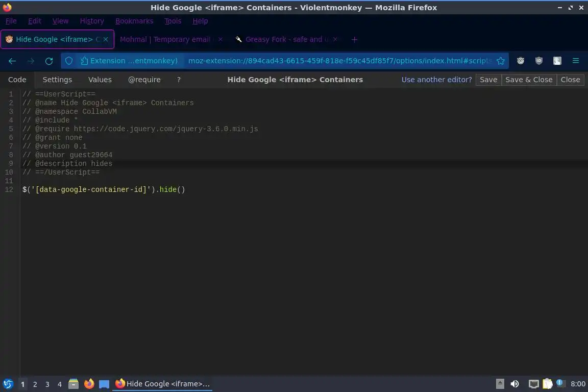Open the desktop start menu icon
The image size is (588, 392).
click(x=8, y=384)
